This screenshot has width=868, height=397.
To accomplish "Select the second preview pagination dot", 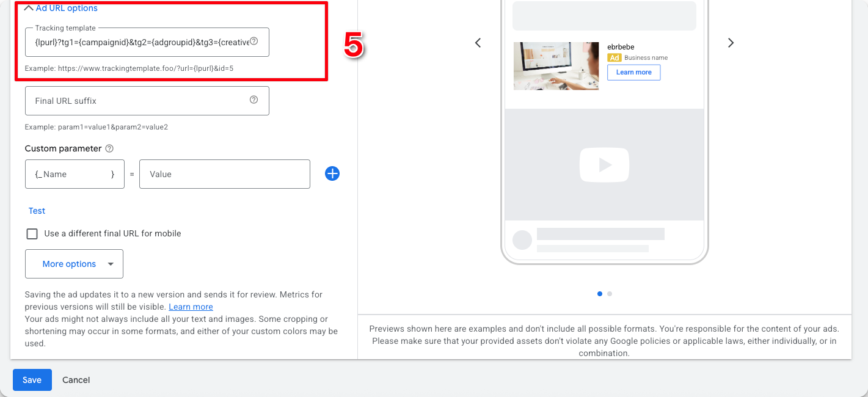I will coord(610,294).
